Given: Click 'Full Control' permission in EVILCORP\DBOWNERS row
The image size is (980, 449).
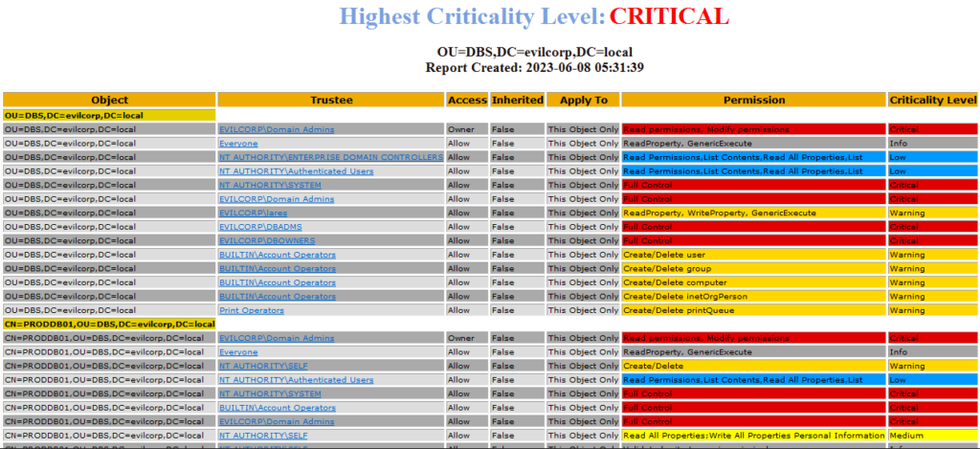Looking at the screenshot, I should [x=754, y=240].
